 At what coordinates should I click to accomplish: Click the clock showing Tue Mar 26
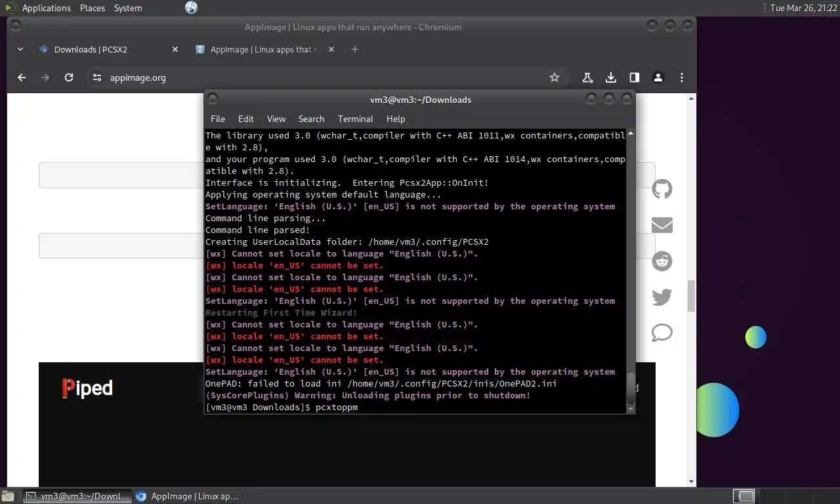(804, 8)
